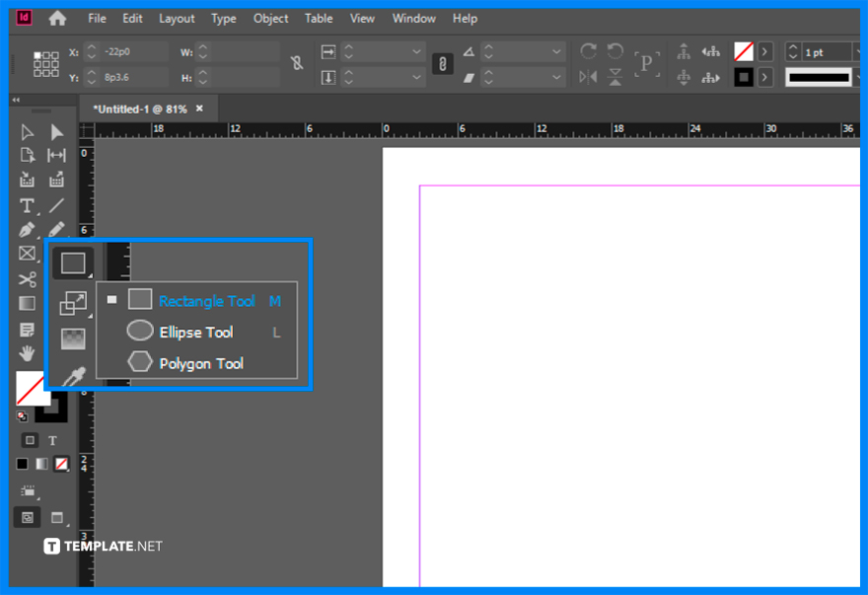868x595 pixels.
Task: Open the Object menu
Action: (270, 18)
